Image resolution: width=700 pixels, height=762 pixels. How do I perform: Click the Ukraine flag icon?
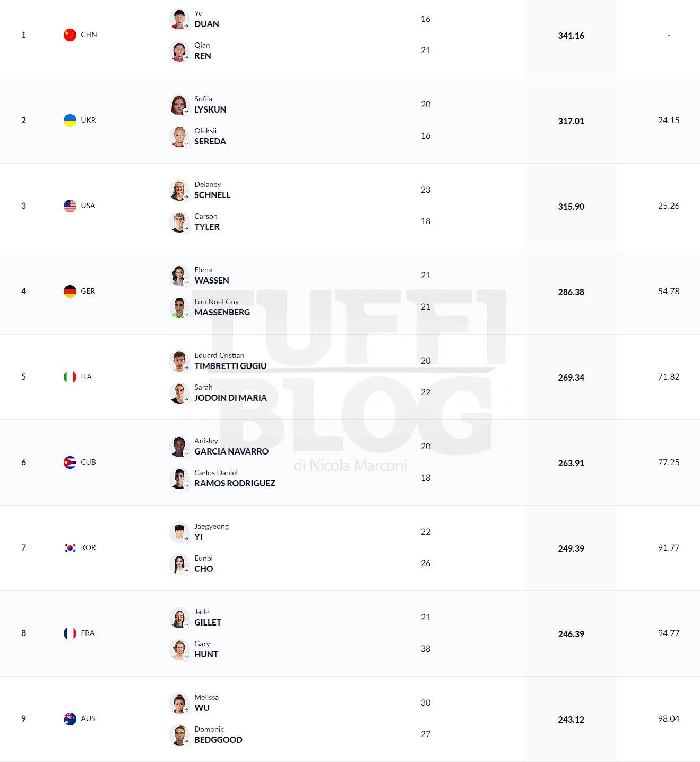(x=70, y=121)
